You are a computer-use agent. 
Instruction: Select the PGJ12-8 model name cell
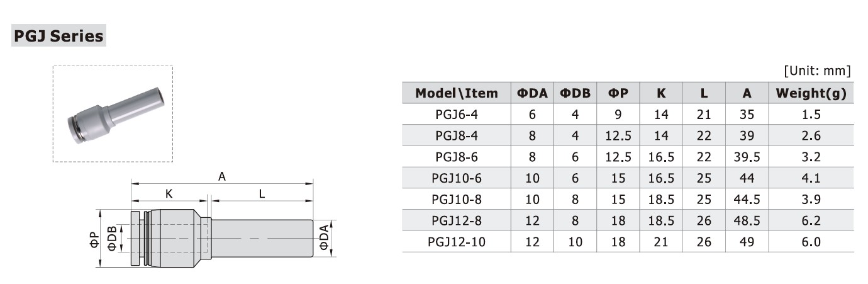tap(456, 220)
